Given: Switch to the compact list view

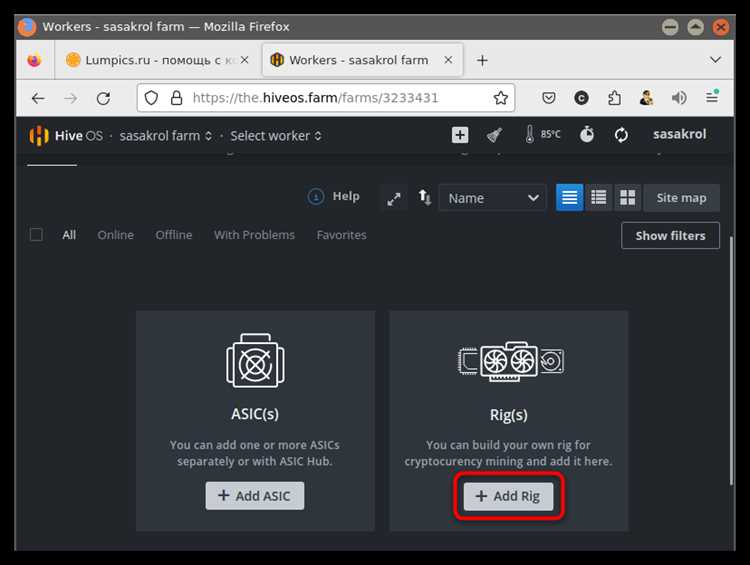Looking at the screenshot, I should 569,197.
